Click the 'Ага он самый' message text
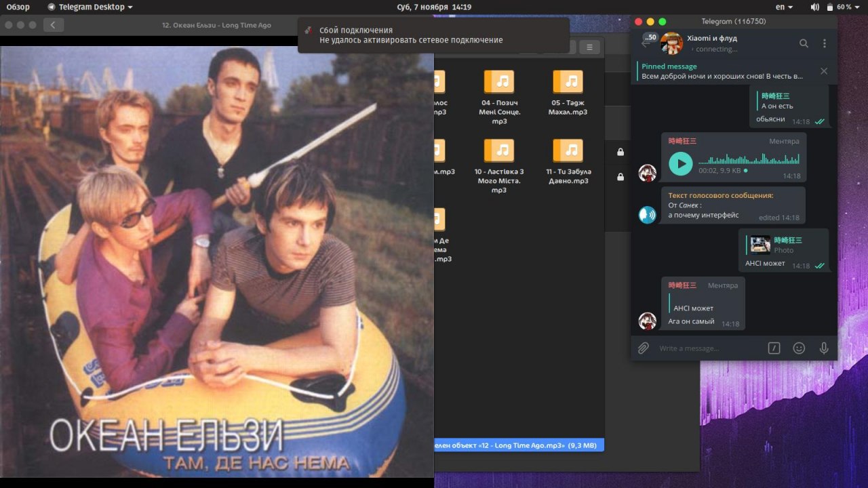The height and width of the screenshot is (488, 868). (x=691, y=321)
